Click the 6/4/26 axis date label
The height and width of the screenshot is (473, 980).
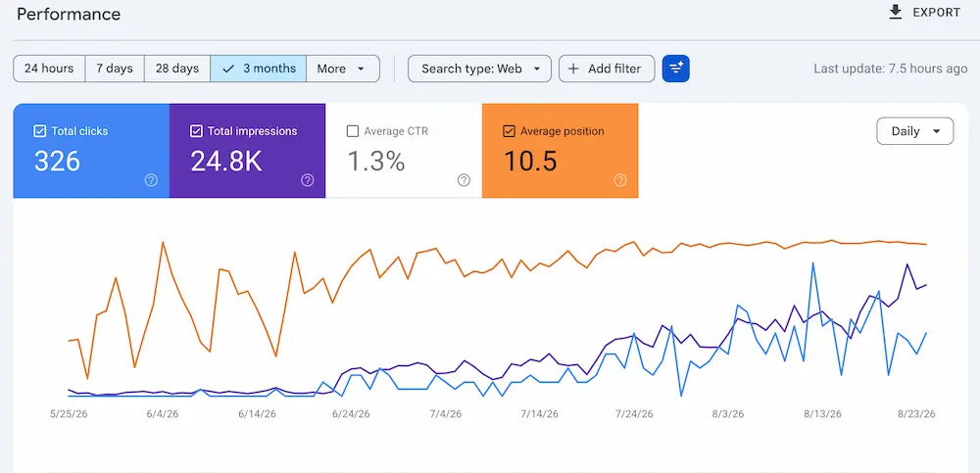click(163, 414)
